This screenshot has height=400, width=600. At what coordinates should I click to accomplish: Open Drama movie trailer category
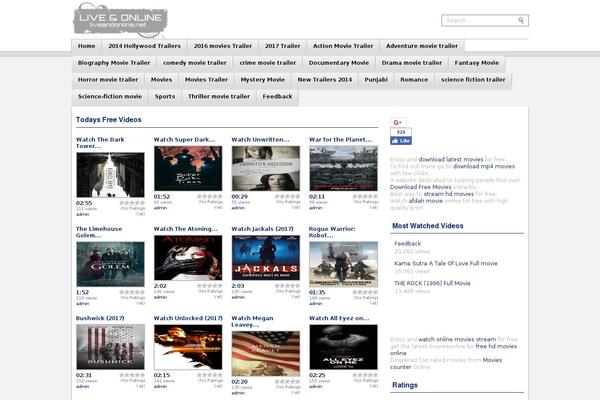click(x=412, y=63)
